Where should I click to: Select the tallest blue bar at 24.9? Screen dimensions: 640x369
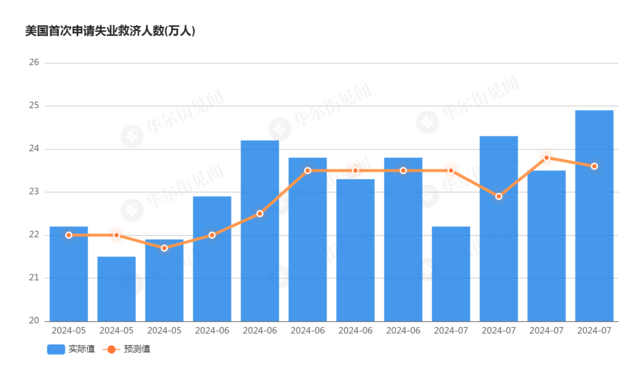[594, 216]
